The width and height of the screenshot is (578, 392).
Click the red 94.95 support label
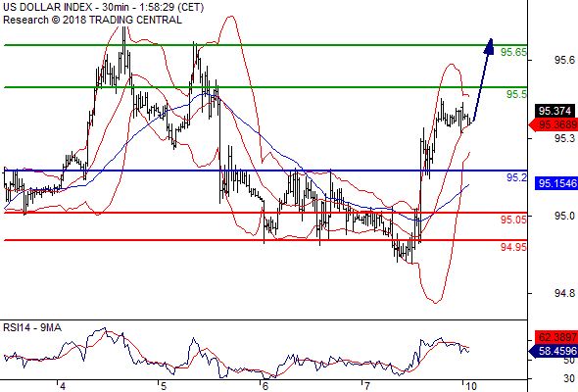click(513, 247)
